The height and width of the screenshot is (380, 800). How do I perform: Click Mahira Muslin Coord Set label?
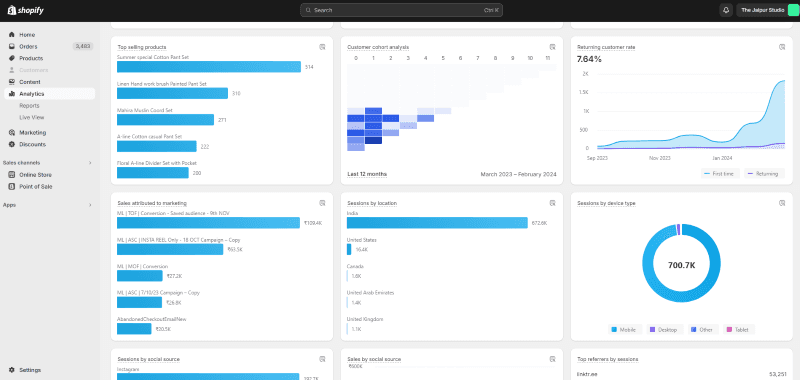[x=145, y=110]
